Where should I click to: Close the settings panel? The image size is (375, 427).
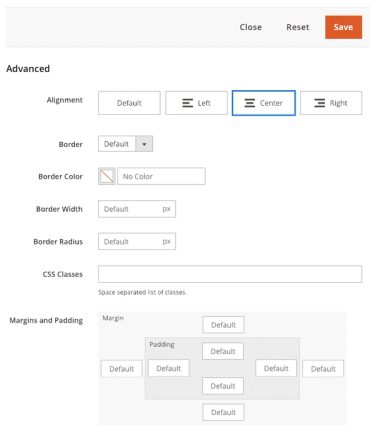point(251,27)
